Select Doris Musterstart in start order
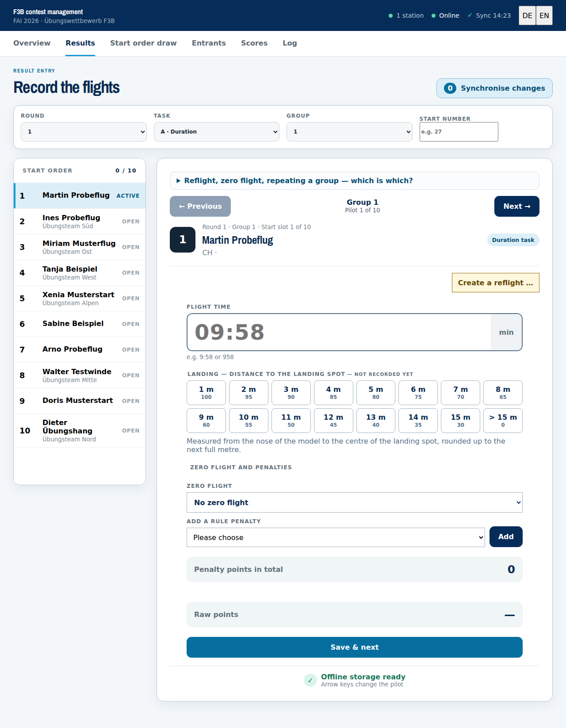The width and height of the screenshot is (566, 728). tap(80, 401)
